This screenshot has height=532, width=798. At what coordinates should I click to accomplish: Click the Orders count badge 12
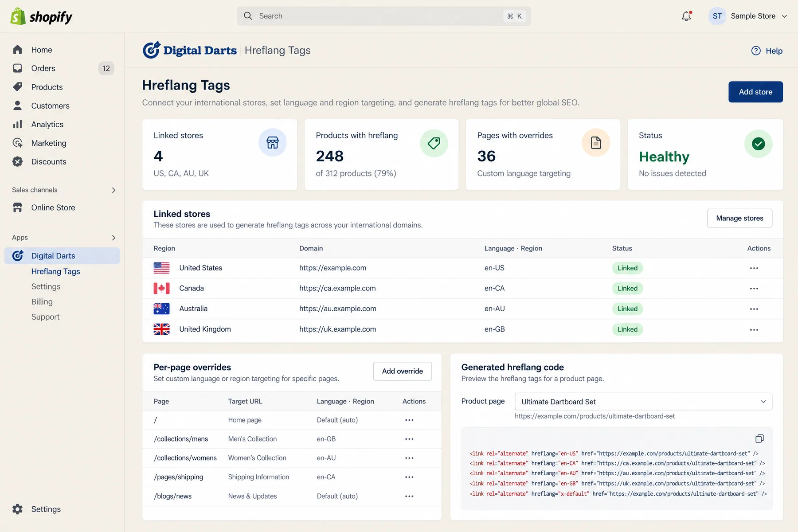106,68
